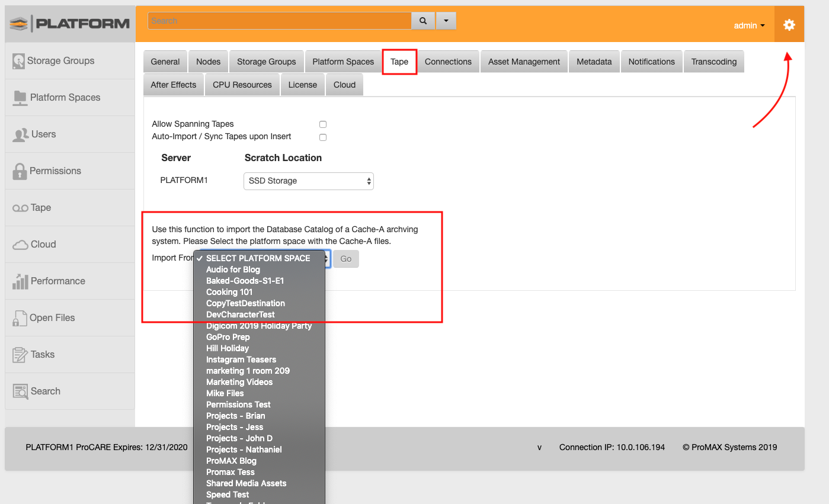Select Audio for Blog from list
This screenshot has width=829, height=504.
pyautogui.click(x=260, y=269)
